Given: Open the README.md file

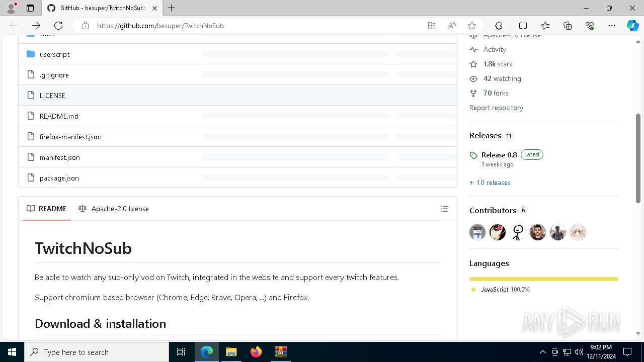Looking at the screenshot, I should [59, 116].
